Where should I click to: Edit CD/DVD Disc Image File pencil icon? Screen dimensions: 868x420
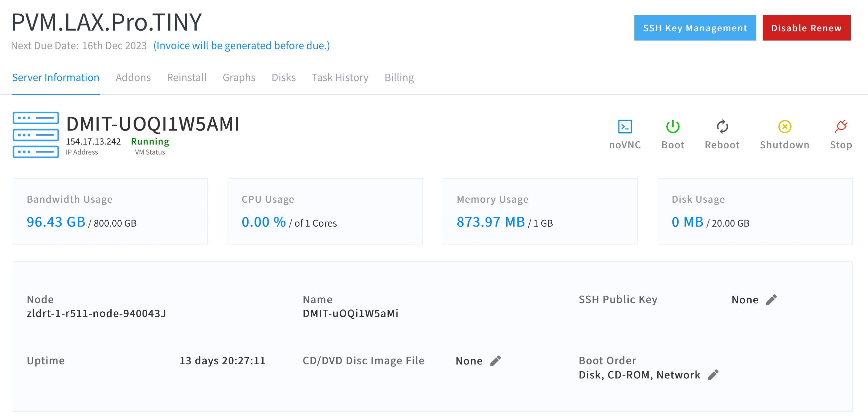click(x=495, y=361)
